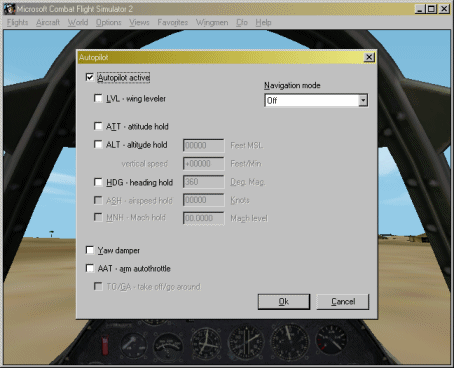Viewport: 454px width, 368px height.
Task: Check the Yaw damper box
Action: point(90,250)
